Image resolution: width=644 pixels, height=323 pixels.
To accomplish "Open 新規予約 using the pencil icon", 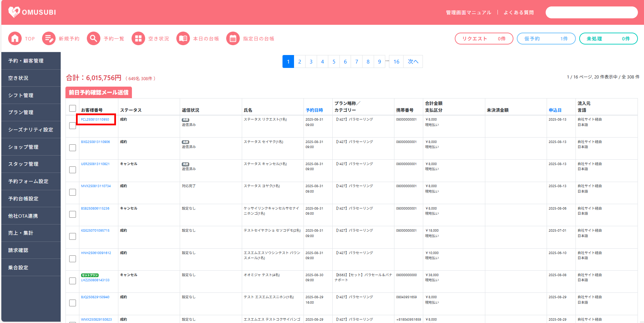I will click(49, 39).
